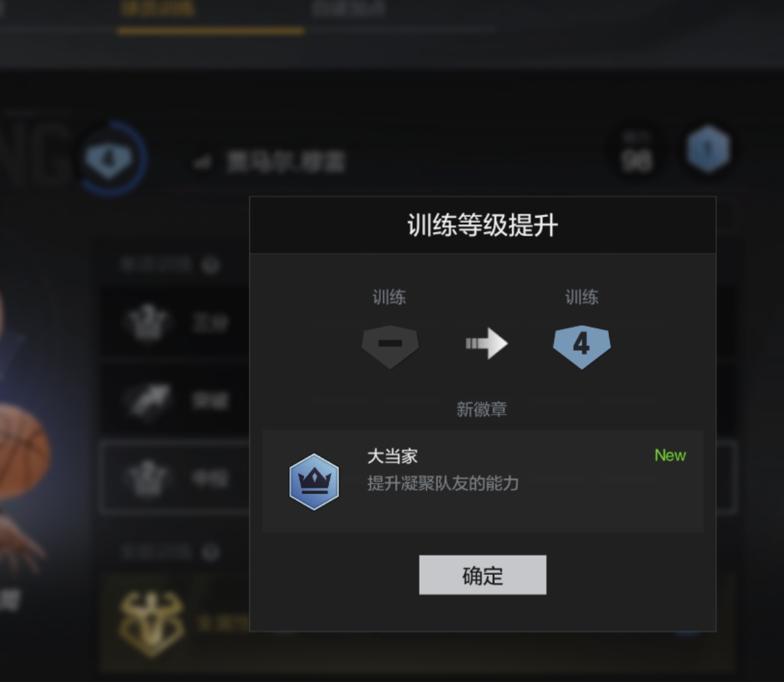Click the white arrow between training levels
Image resolution: width=784 pixels, height=682 pixels.
[487, 343]
